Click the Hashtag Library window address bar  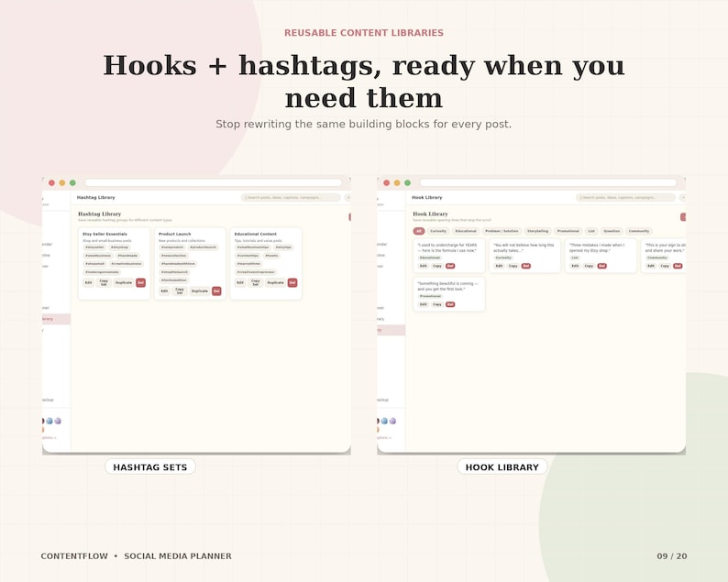(x=214, y=183)
